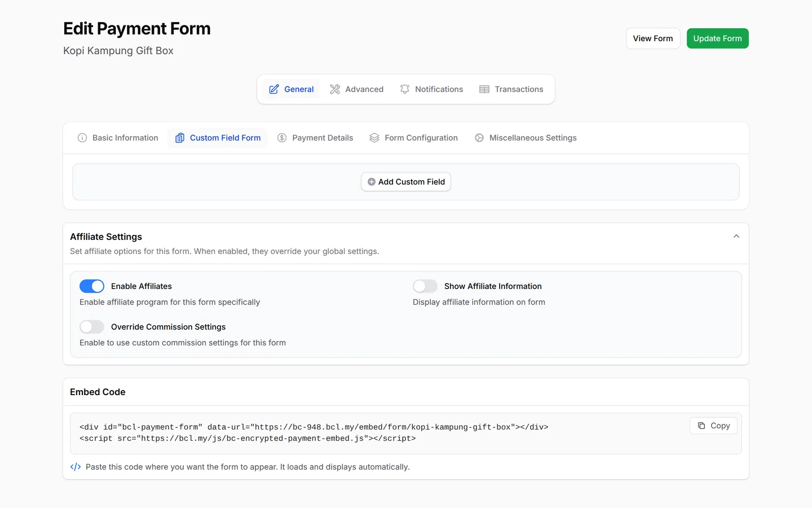The image size is (812, 508).
Task: Copy the embed code
Action: click(713, 426)
